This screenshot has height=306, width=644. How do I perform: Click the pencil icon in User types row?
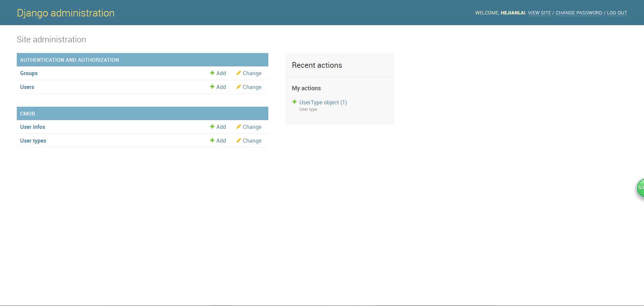pos(238,140)
